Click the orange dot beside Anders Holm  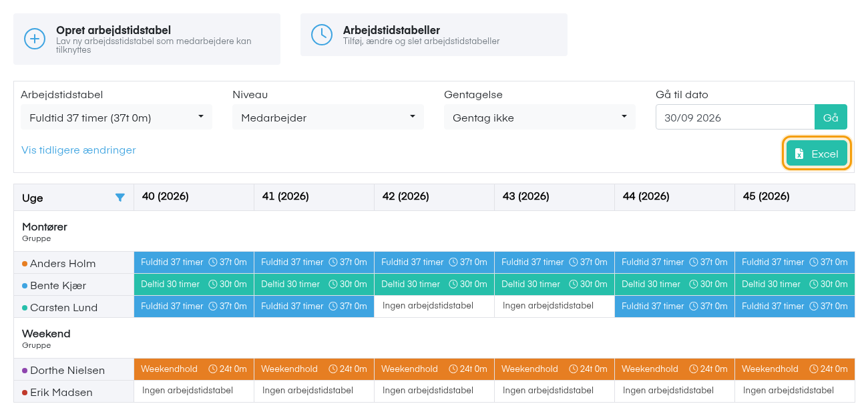tap(25, 263)
